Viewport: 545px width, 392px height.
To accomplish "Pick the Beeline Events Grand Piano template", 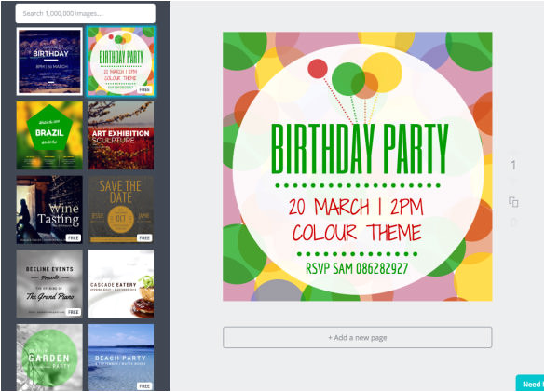I will coord(49,284).
